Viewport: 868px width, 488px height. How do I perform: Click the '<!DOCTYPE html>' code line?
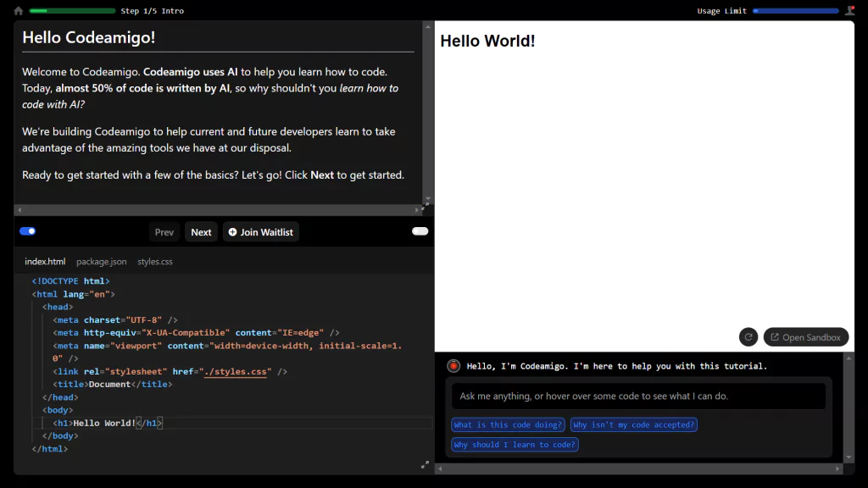click(70, 281)
